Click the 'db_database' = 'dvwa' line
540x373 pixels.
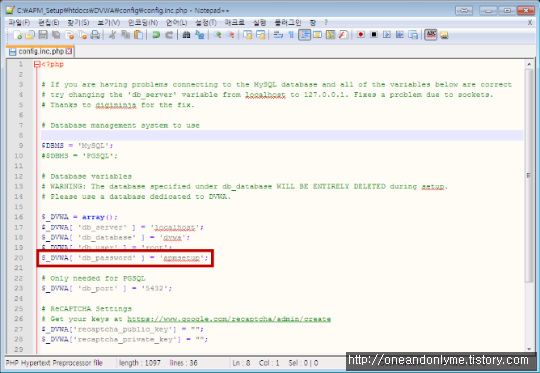pos(116,237)
